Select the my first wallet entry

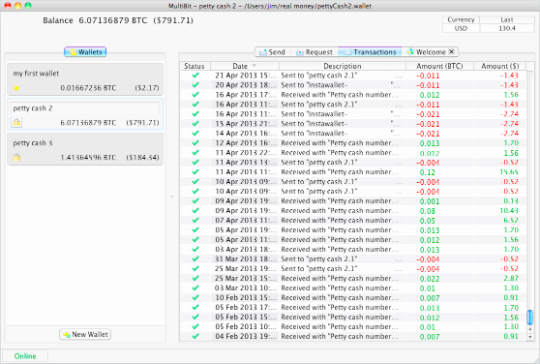click(x=85, y=80)
